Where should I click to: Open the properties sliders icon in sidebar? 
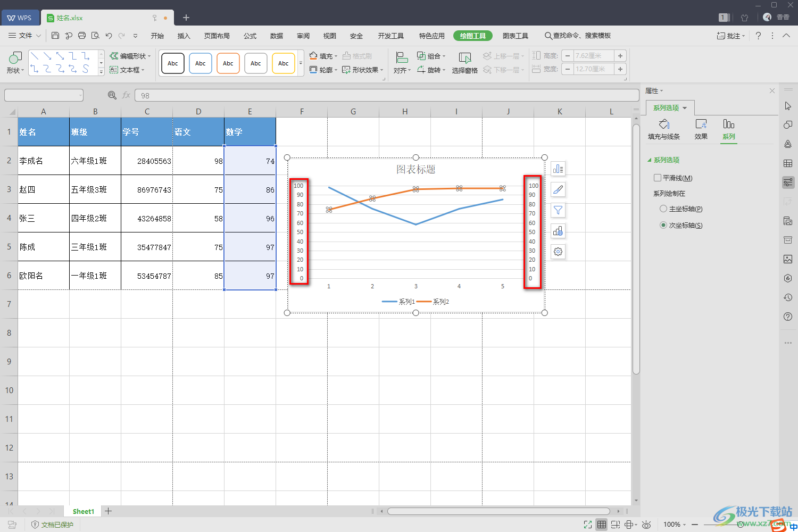(x=788, y=182)
